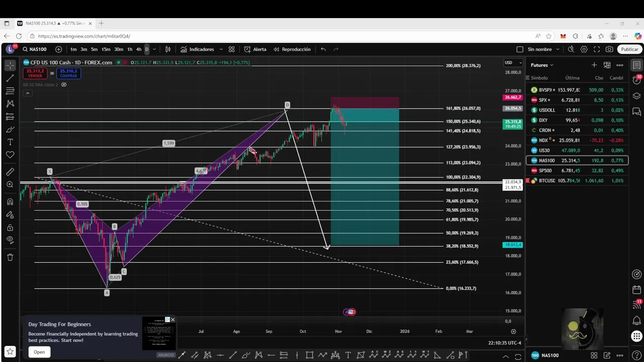Open the time axis settings gear
Viewport: 644px width, 362px height.
[x=513, y=331]
